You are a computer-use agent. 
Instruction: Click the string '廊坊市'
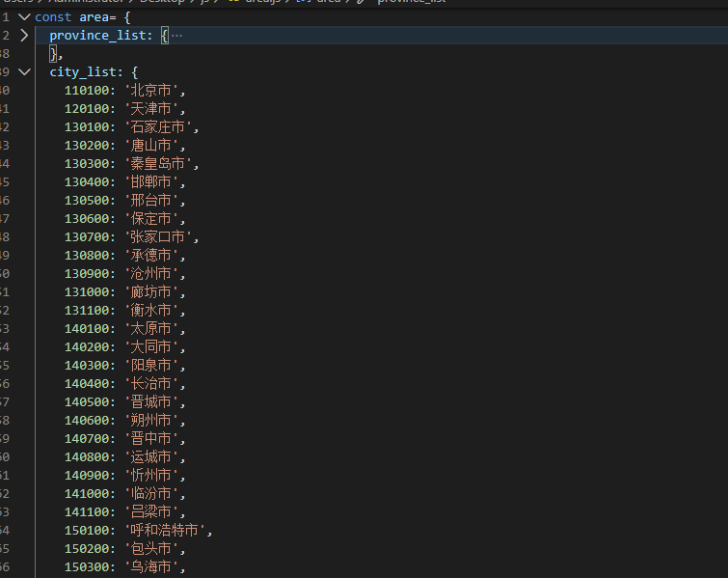151,292
